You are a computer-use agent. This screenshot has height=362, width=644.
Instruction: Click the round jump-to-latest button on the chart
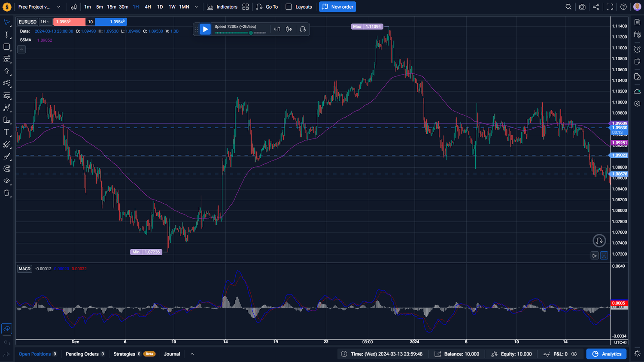(x=599, y=241)
